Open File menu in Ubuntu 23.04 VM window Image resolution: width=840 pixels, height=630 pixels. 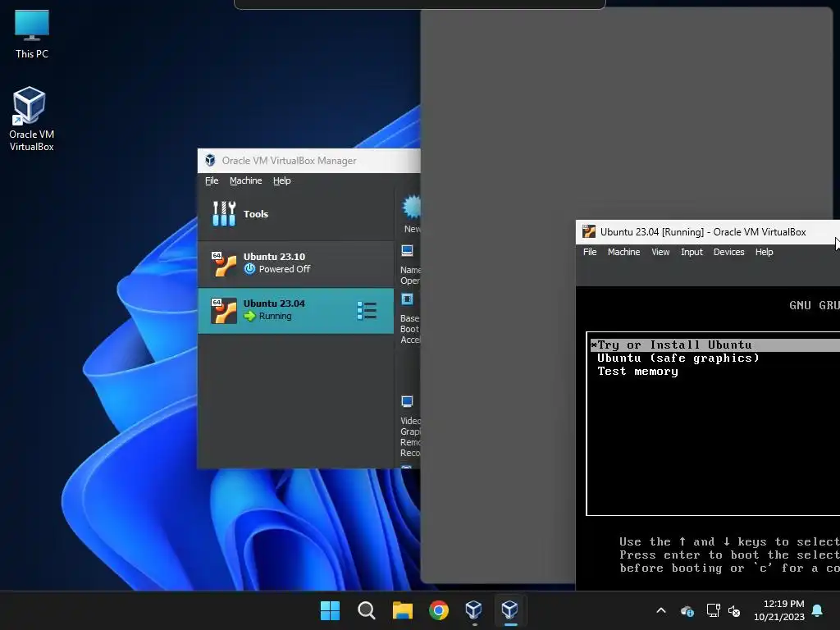point(590,252)
